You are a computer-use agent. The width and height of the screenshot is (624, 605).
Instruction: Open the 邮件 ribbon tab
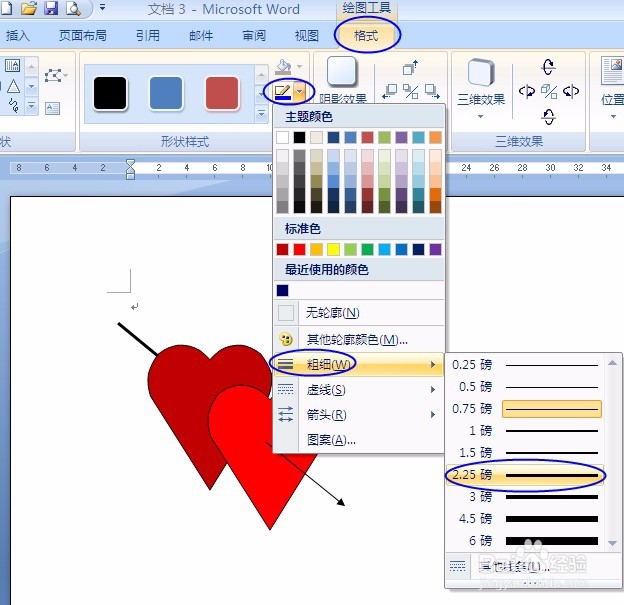201,35
